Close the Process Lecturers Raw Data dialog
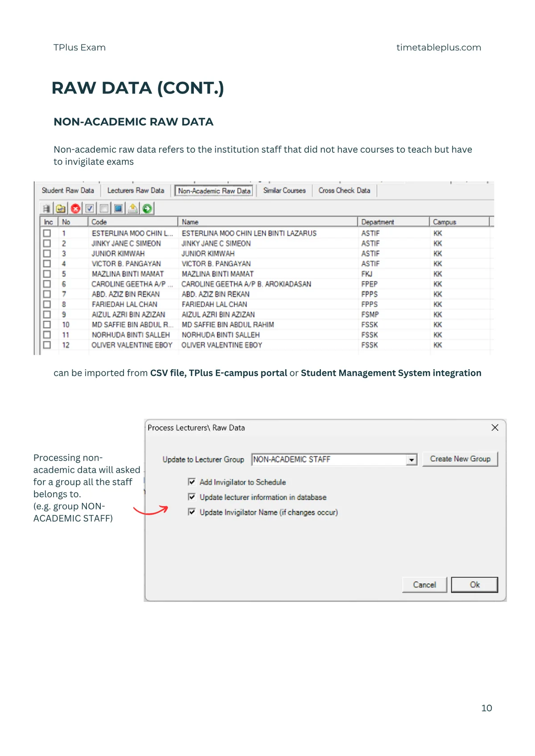 pos(495,428)
